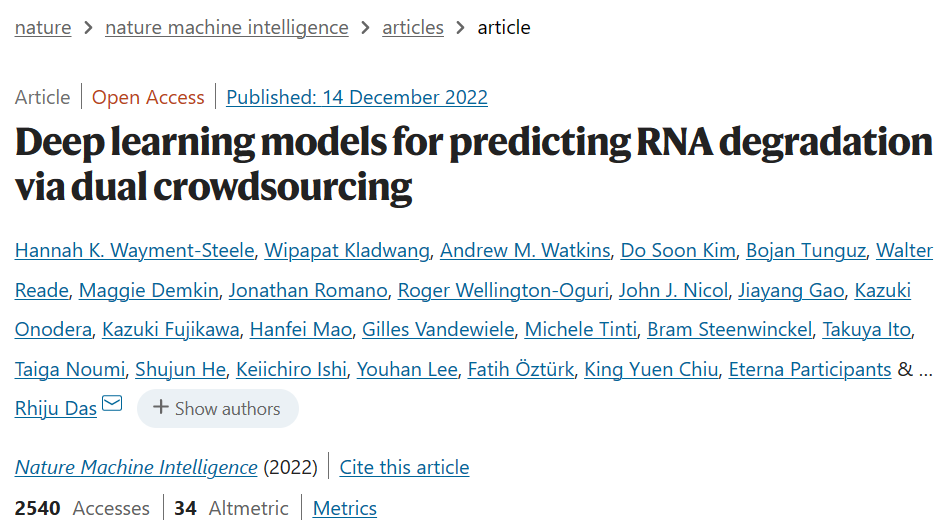This screenshot has width=950, height=522.
Task: Open nature machine intelligence breadcrumb
Action: 227,27
